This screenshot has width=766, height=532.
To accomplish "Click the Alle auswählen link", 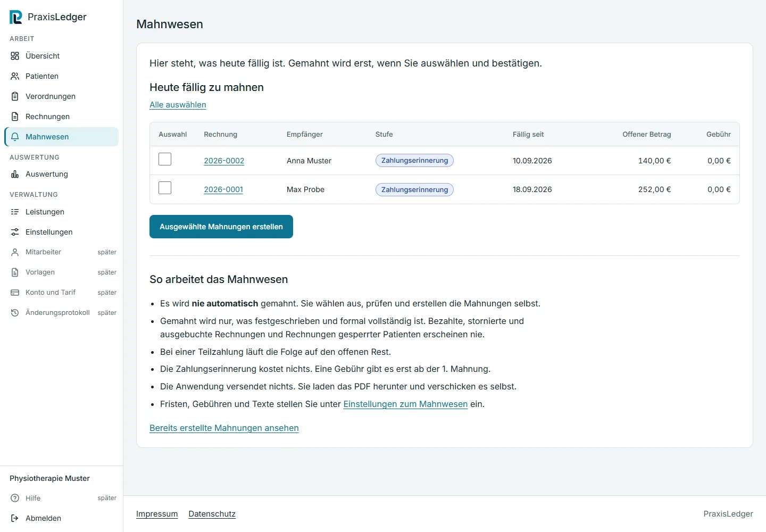I will (x=178, y=105).
